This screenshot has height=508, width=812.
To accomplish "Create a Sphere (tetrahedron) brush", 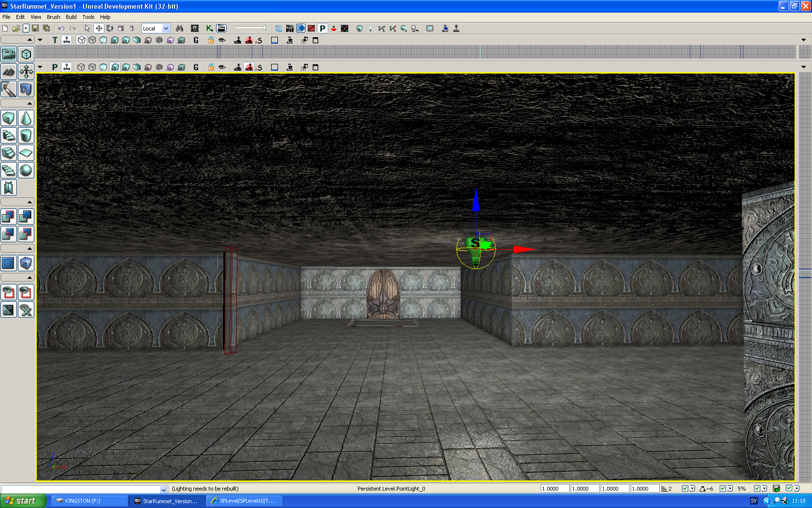I will 26,170.
